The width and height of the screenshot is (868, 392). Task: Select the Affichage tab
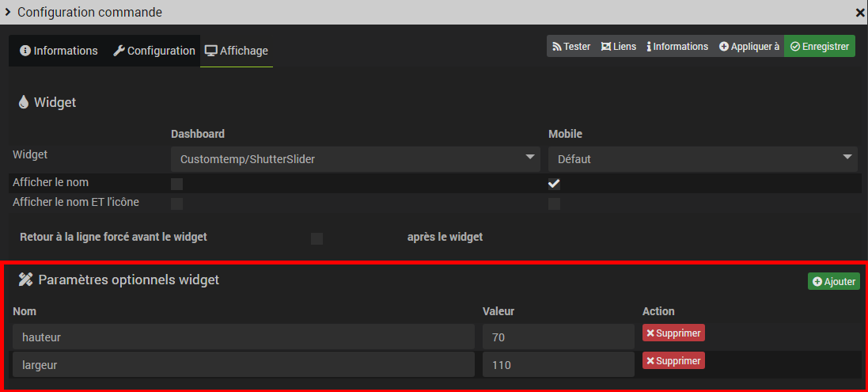pos(237,51)
